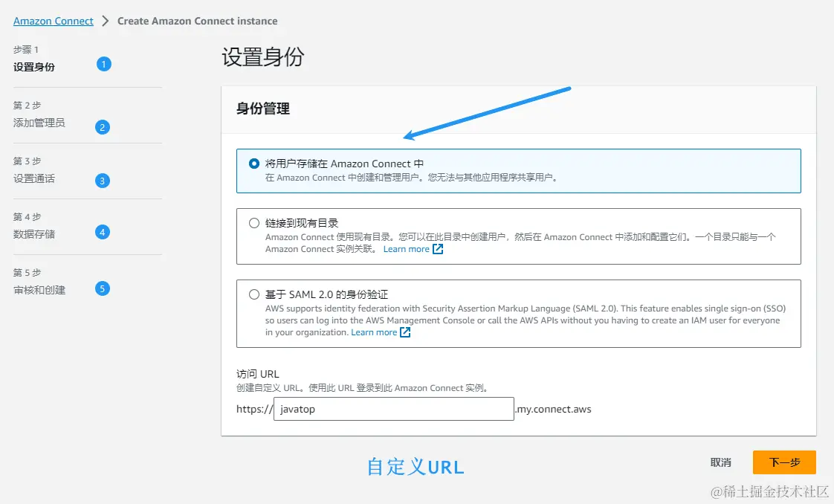This screenshot has width=834, height=504.
Task: Click external link icon beside SAML Learn more
Action: click(405, 332)
